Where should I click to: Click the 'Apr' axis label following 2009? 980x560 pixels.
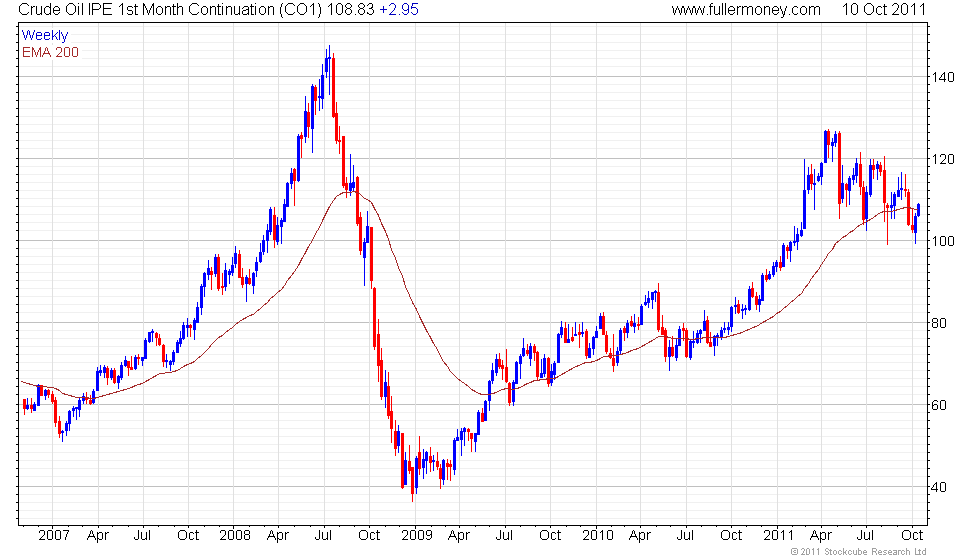point(459,535)
